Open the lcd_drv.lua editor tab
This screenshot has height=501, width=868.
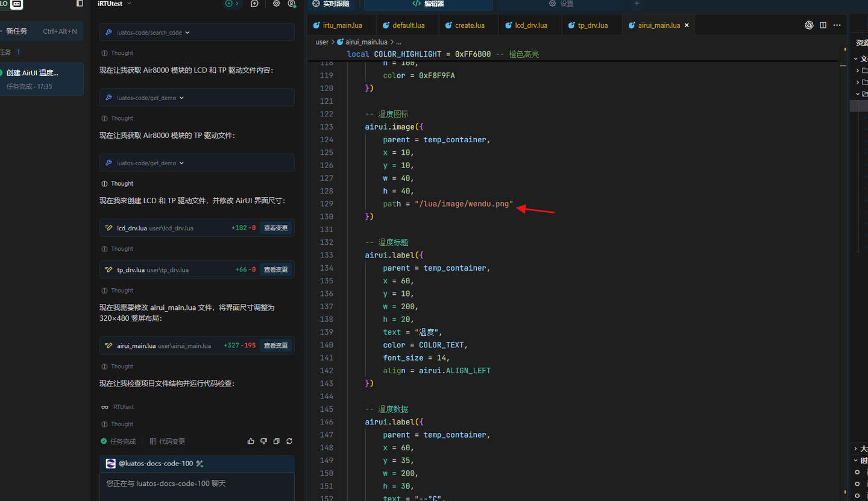click(x=531, y=25)
